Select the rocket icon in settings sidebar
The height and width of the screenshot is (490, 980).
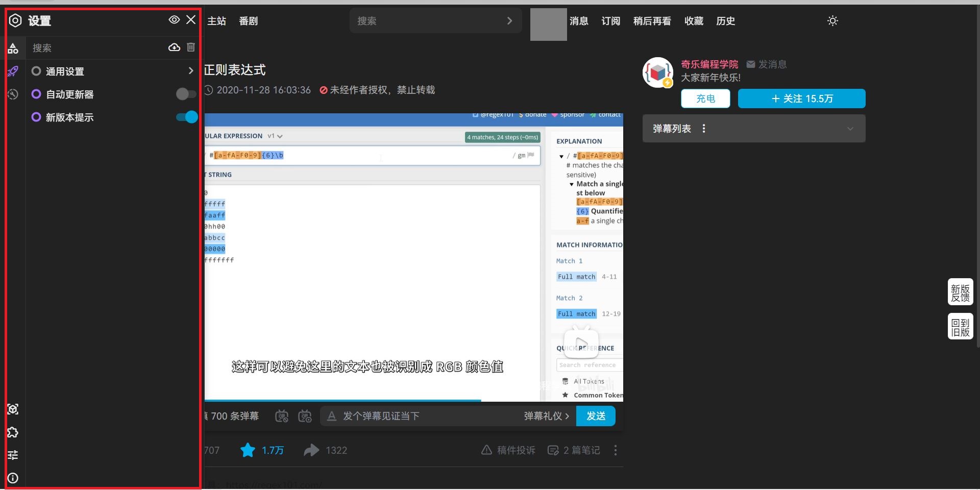(13, 71)
